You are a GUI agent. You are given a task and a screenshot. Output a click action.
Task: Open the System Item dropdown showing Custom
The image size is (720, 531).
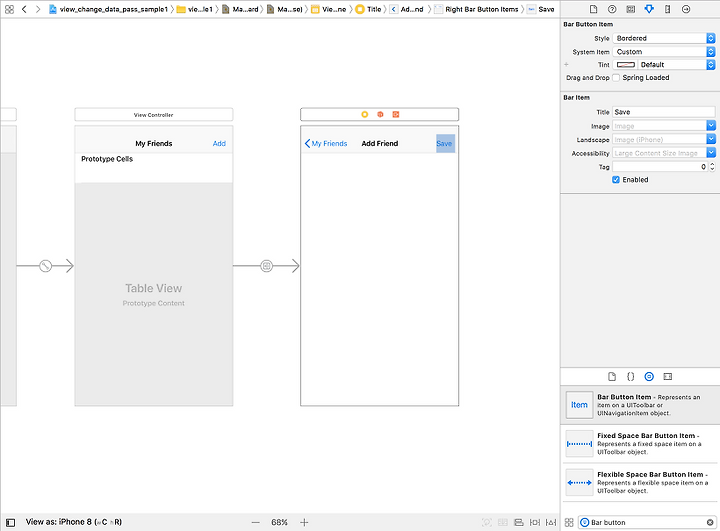click(664, 52)
